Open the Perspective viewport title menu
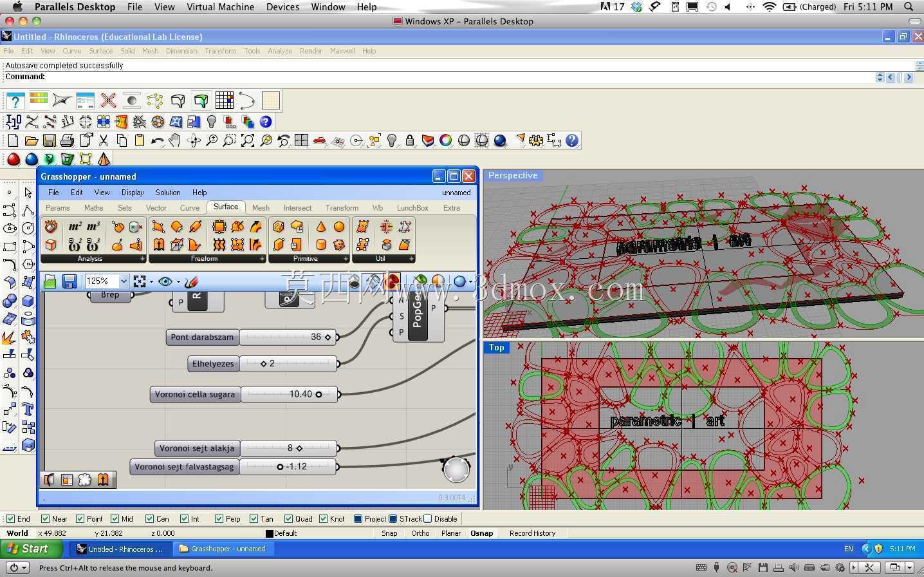 pos(513,175)
